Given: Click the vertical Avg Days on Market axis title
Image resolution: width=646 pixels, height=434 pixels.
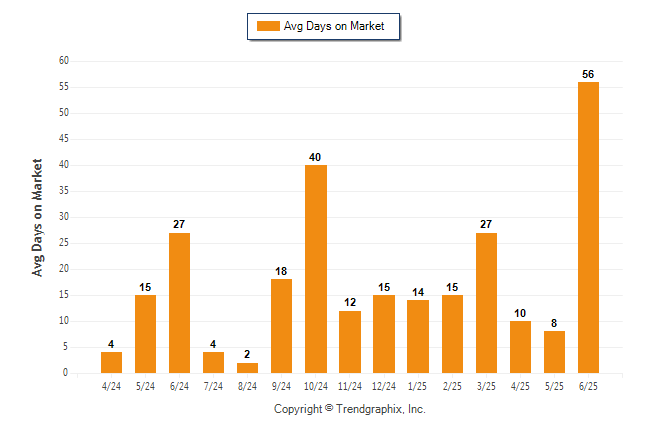Looking at the screenshot, I should click(x=37, y=218).
